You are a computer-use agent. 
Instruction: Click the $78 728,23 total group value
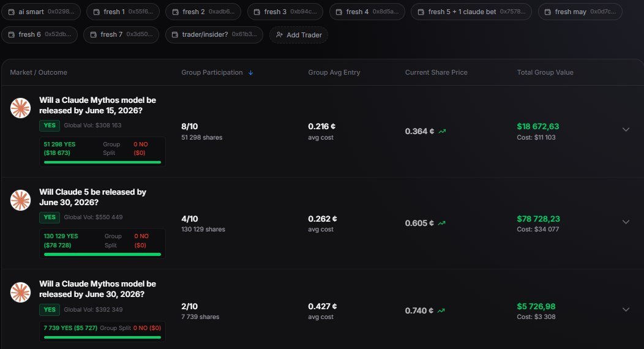point(539,219)
